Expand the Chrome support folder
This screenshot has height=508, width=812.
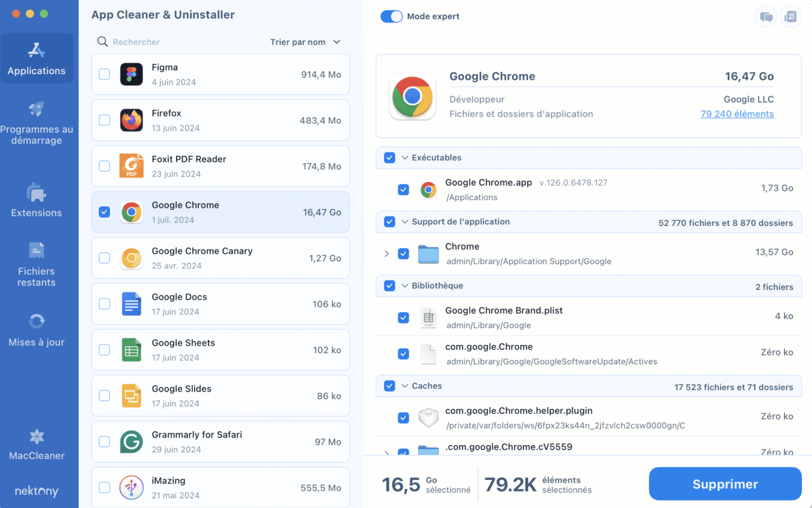pos(386,253)
